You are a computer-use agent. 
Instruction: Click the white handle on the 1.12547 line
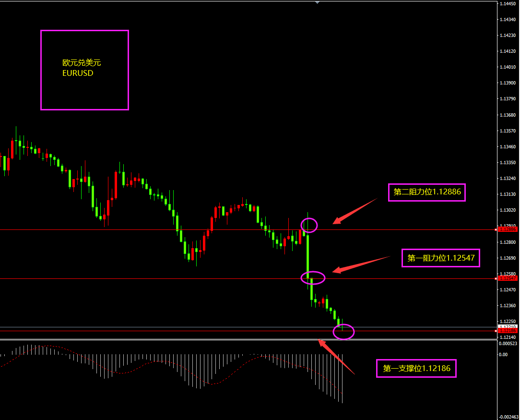(x=496, y=278)
